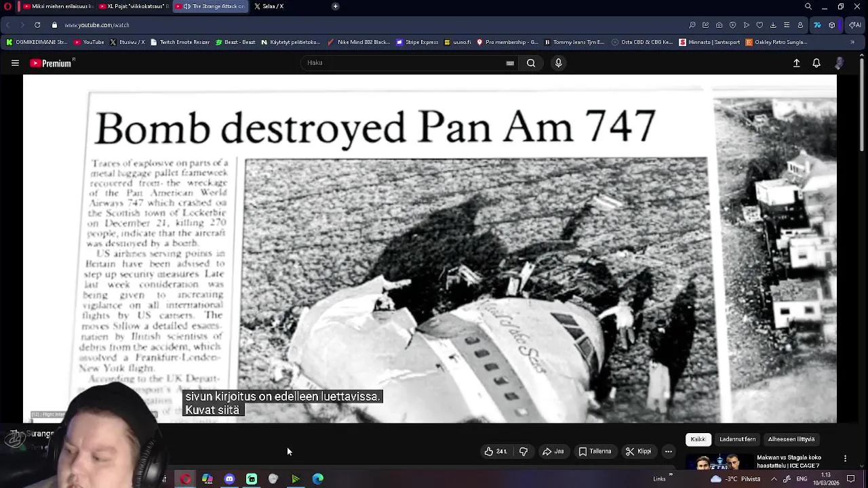Open options for the Makwan vs Stagala video
The width and height of the screenshot is (868, 488).
(x=845, y=459)
